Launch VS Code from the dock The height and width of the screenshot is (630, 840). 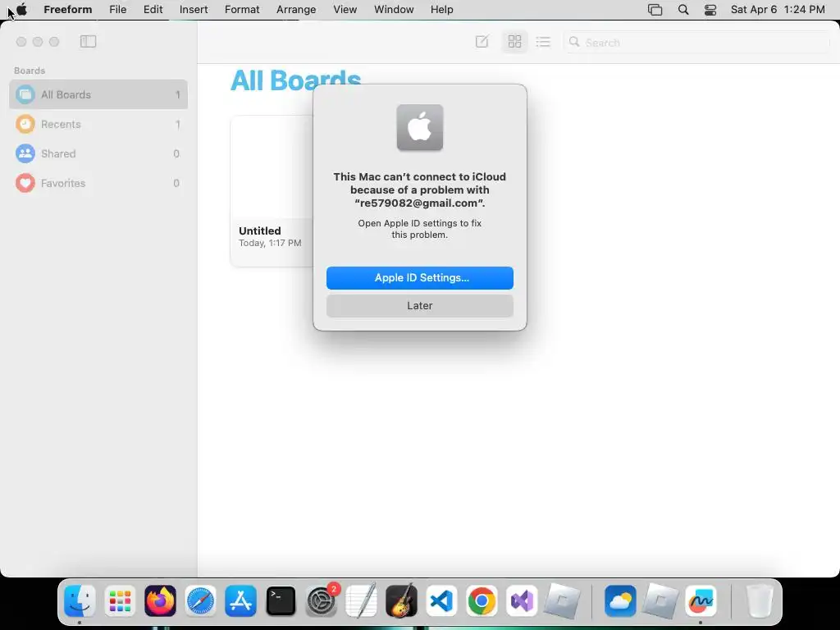point(441,600)
